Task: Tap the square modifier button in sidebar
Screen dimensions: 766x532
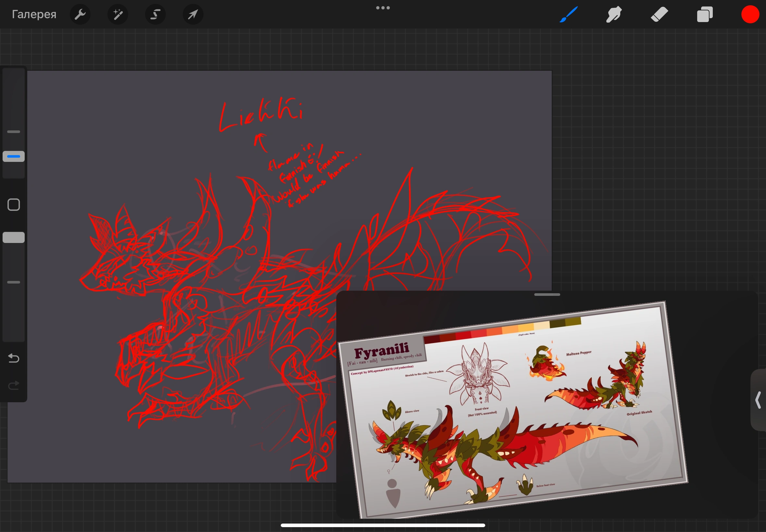Action: click(14, 205)
